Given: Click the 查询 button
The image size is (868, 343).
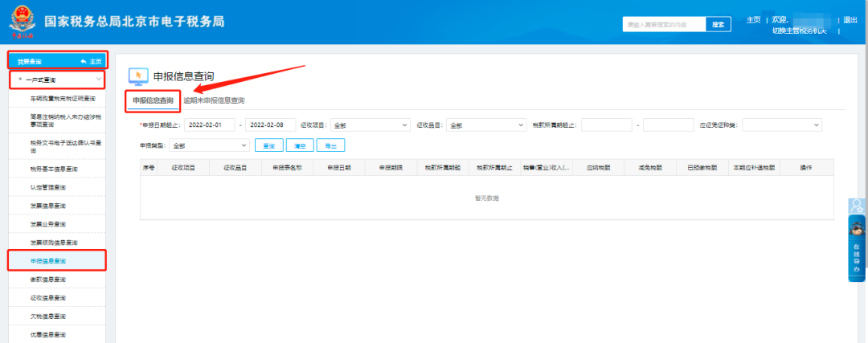Looking at the screenshot, I should pyautogui.click(x=269, y=145).
